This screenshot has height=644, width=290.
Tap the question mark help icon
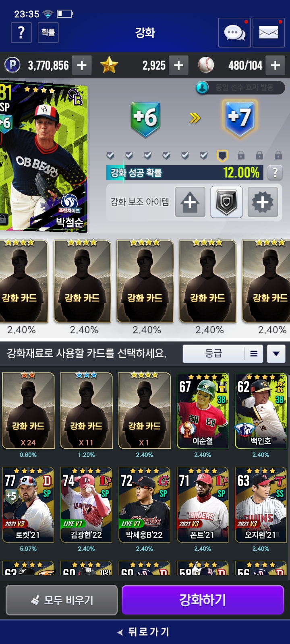tap(21, 33)
